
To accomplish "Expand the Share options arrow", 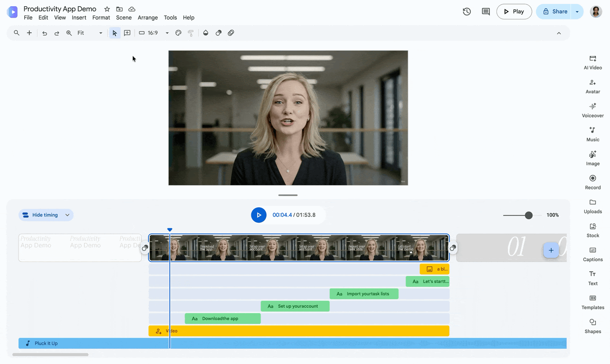I will pos(577,11).
